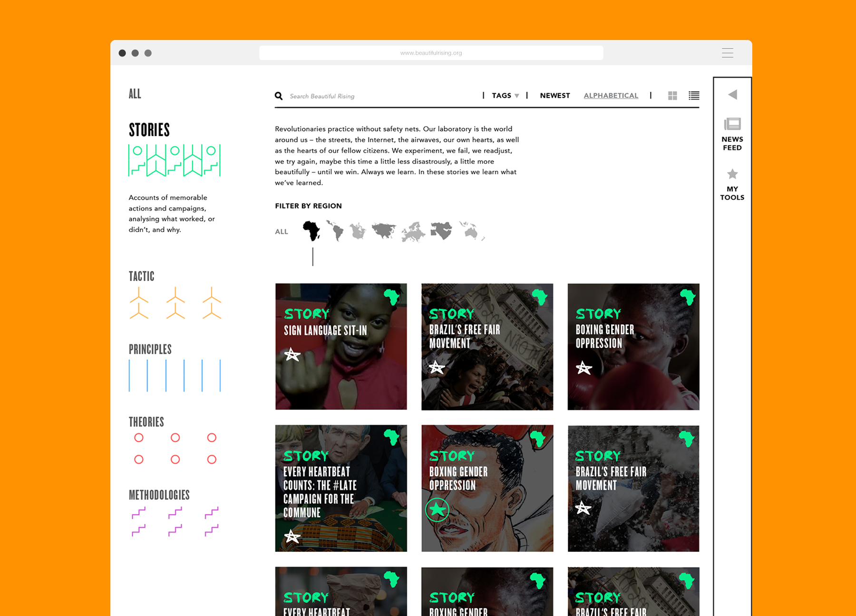Open first-row Brazil's Free Fair Movement card

(x=487, y=346)
